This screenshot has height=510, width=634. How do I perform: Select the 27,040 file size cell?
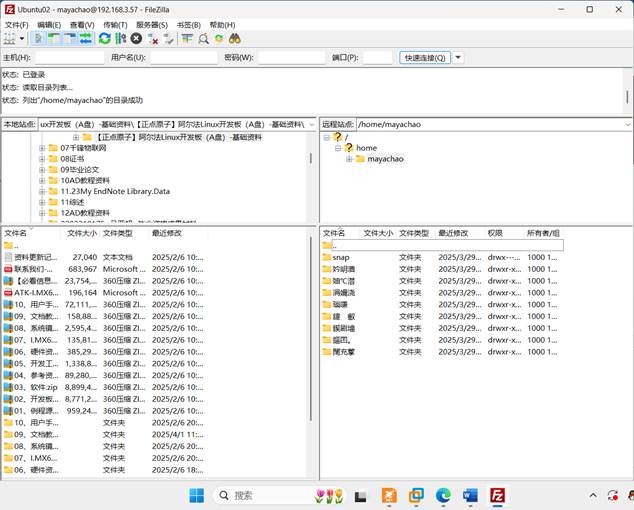click(85, 257)
